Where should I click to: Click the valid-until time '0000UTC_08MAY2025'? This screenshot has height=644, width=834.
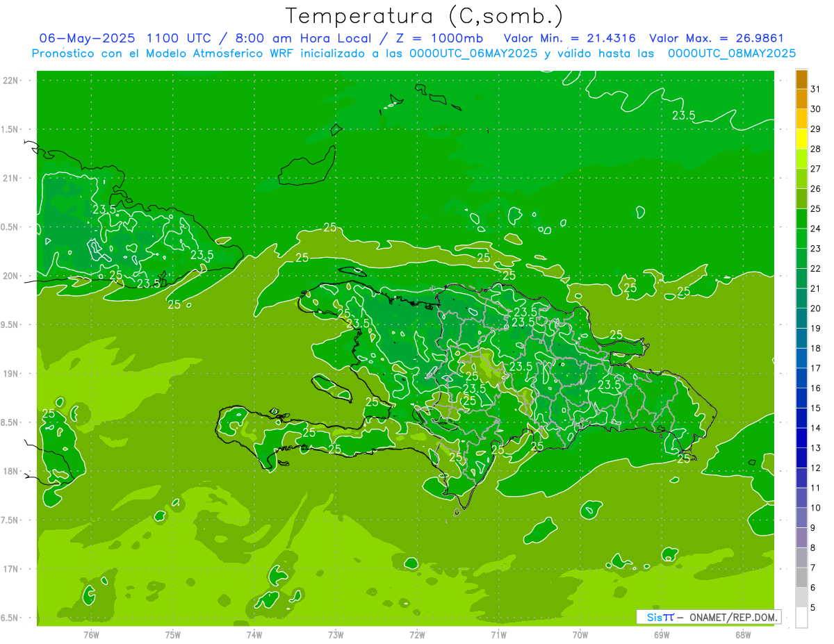pyautogui.click(x=732, y=53)
